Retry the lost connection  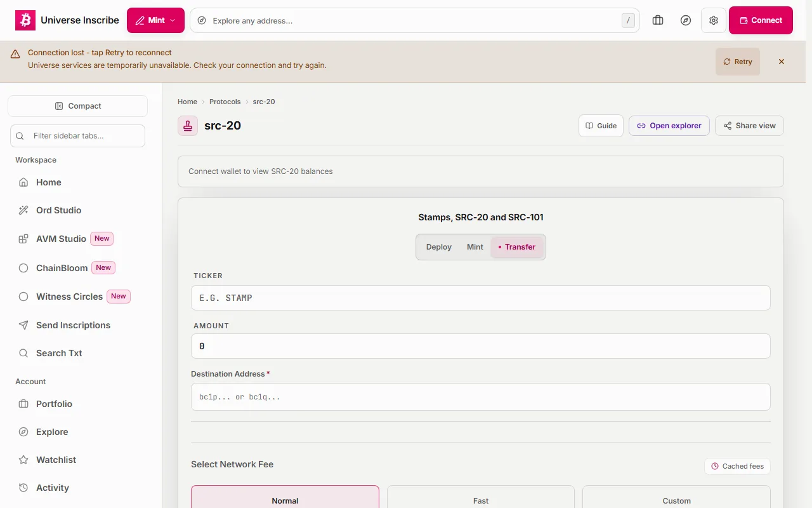point(737,62)
